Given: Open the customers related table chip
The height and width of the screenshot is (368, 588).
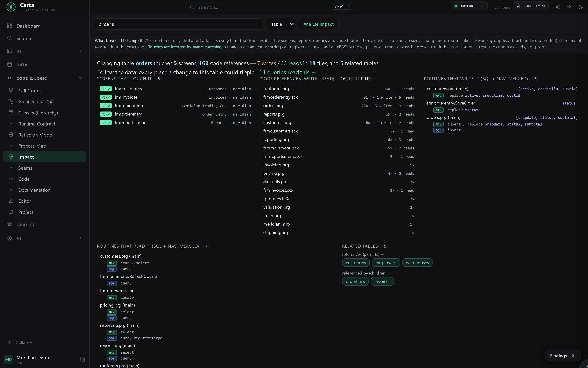Looking at the screenshot, I should [x=356, y=263].
